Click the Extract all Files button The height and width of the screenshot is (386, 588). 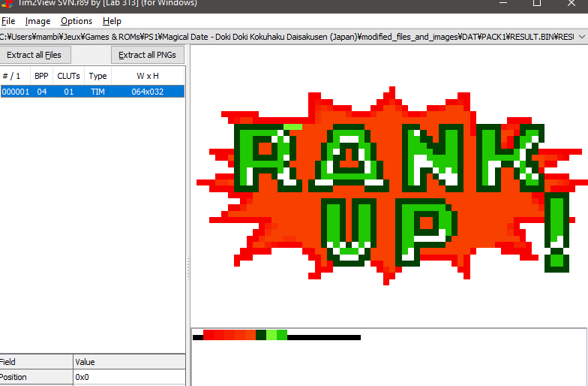34,55
